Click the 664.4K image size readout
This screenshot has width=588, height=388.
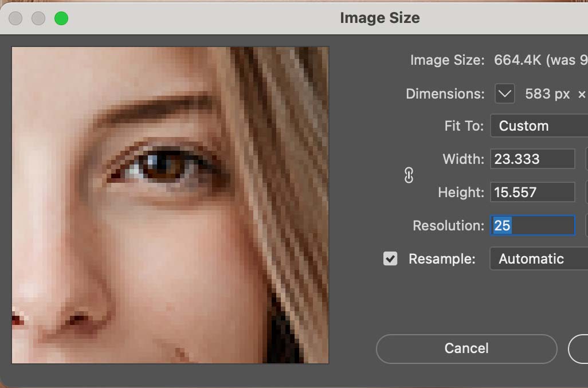[518, 60]
